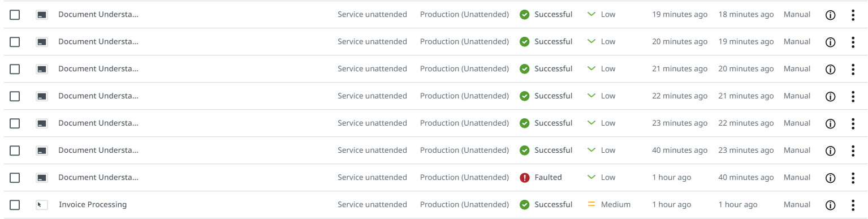Tick the checkbox for the Faulted job
This screenshot has height=219, width=868.
pos(15,178)
